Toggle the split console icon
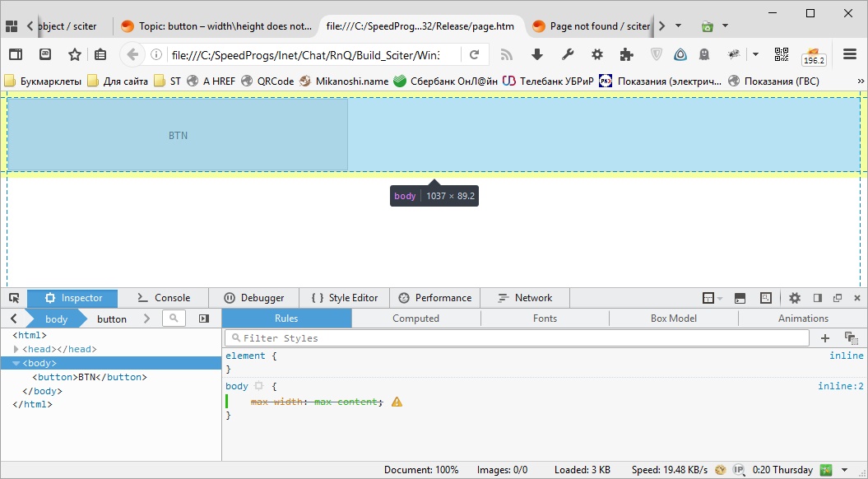The height and width of the screenshot is (479, 868). pos(738,297)
